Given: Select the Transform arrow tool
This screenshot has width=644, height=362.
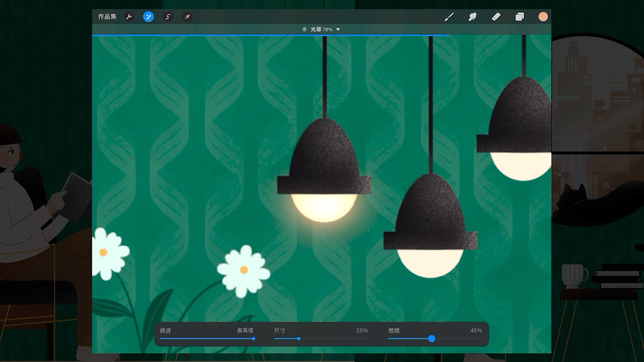Looking at the screenshot, I should (x=187, y=17).
